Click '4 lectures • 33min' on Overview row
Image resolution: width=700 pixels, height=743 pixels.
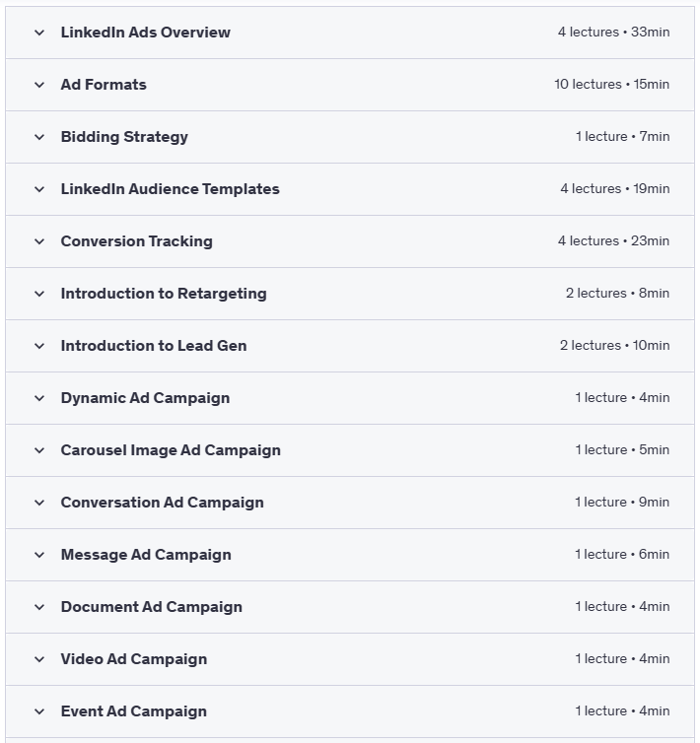[x=613, y=33]
